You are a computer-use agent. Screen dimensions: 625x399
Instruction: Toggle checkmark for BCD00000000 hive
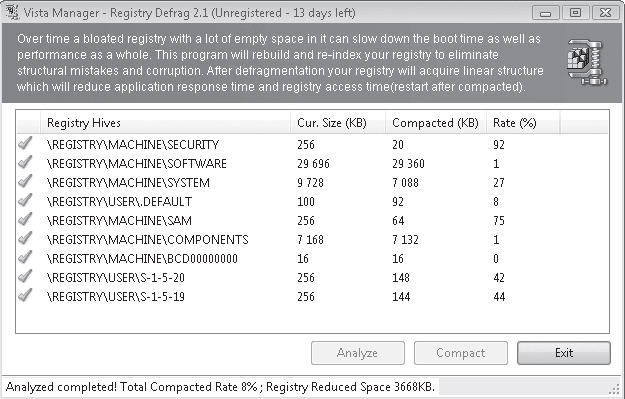tap(25, 258)
